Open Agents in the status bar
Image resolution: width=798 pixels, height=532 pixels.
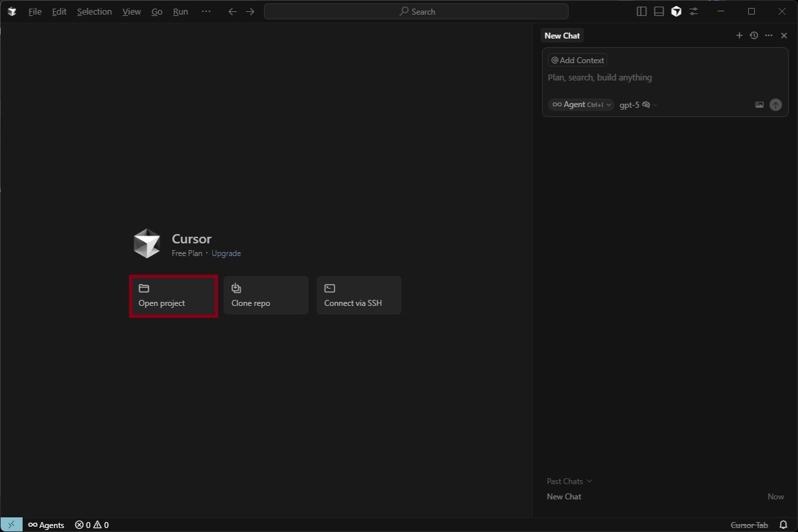(x=46, y=525)
